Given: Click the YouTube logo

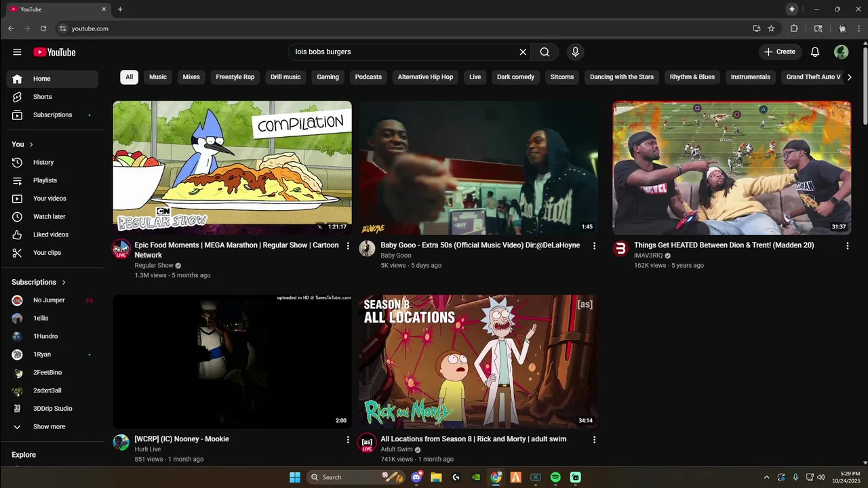Looking at the screenshot, I should point(54,52).
